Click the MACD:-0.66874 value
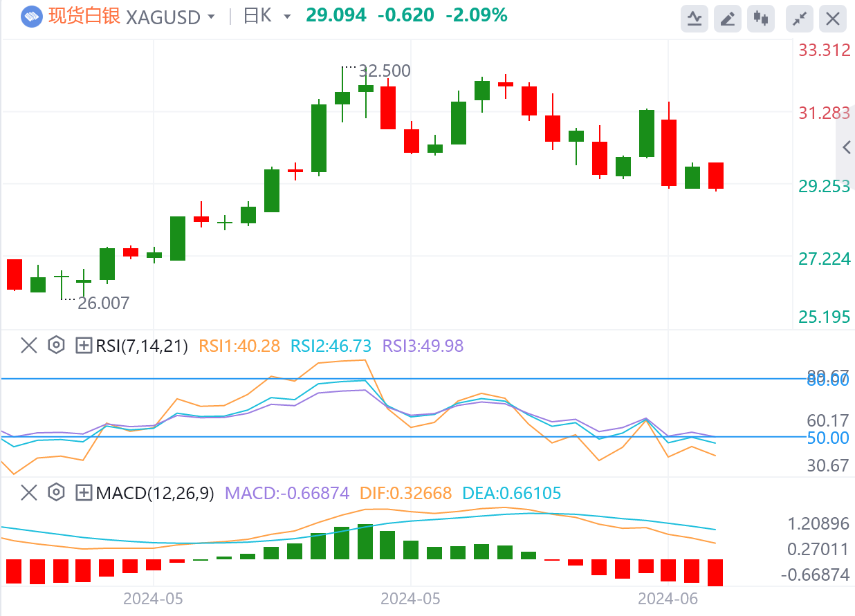855x616 pixels. pos(288,494)
